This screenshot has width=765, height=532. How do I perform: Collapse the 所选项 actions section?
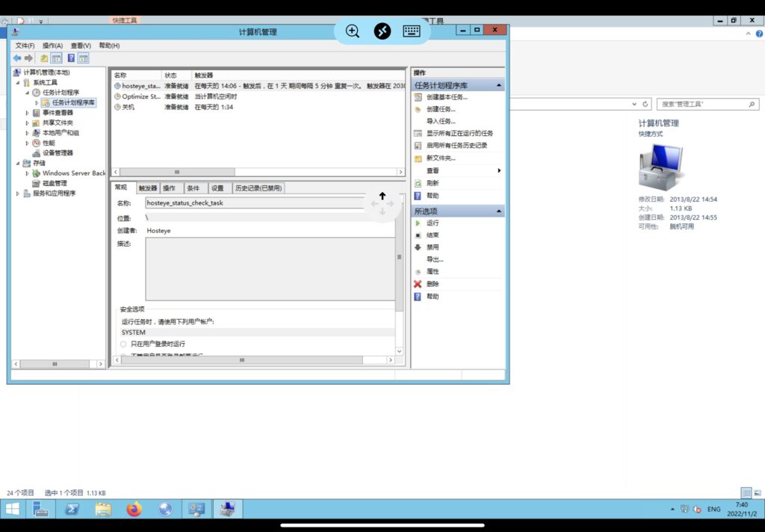point(498,211)
